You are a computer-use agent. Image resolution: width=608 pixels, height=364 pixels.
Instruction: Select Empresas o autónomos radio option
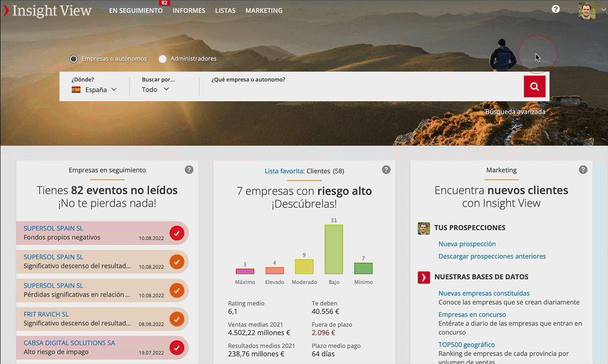pyautogui.click(x=74, y=59)
